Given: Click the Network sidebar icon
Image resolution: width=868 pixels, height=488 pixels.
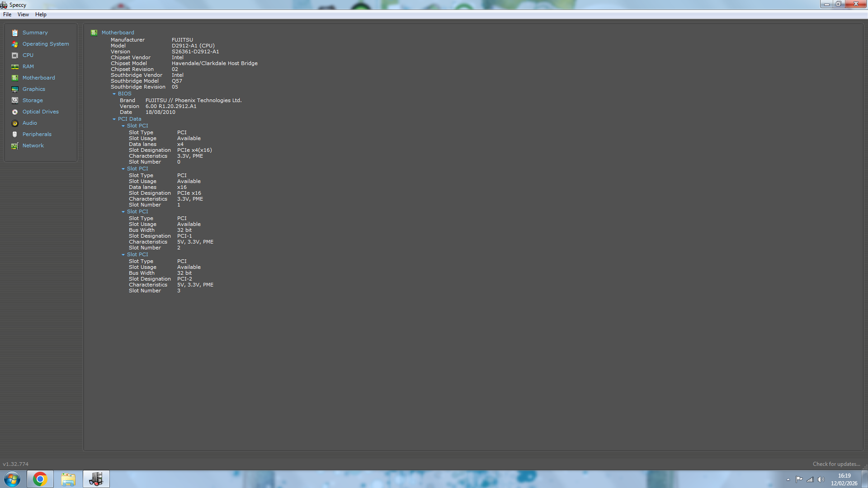Looking at the screenshot, I should coord(15,145).
